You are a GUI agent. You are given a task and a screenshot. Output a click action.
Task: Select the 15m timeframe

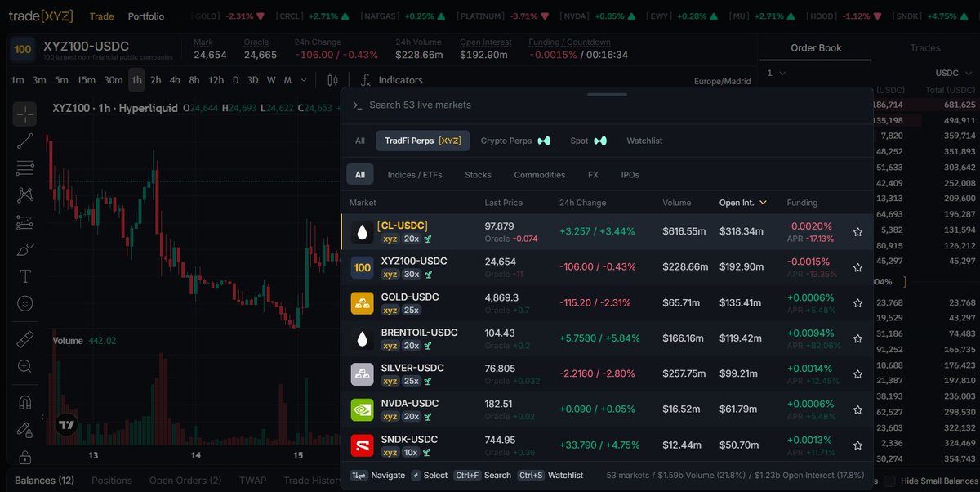coord(86,80)
